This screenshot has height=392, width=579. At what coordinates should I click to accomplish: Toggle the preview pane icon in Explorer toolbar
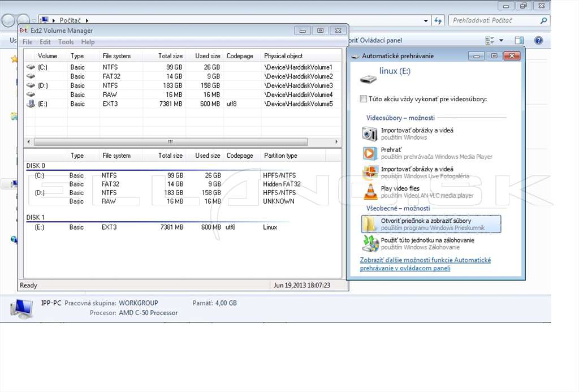tap(519, 40)
